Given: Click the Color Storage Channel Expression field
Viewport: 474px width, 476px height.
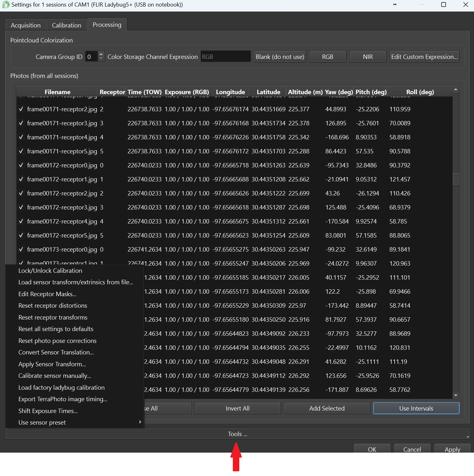Looking at the screenshot, I should (x=225, y=57).
